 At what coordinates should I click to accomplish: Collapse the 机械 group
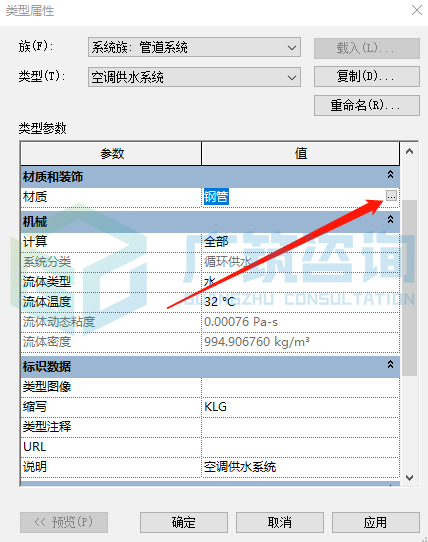click(390, 219)
